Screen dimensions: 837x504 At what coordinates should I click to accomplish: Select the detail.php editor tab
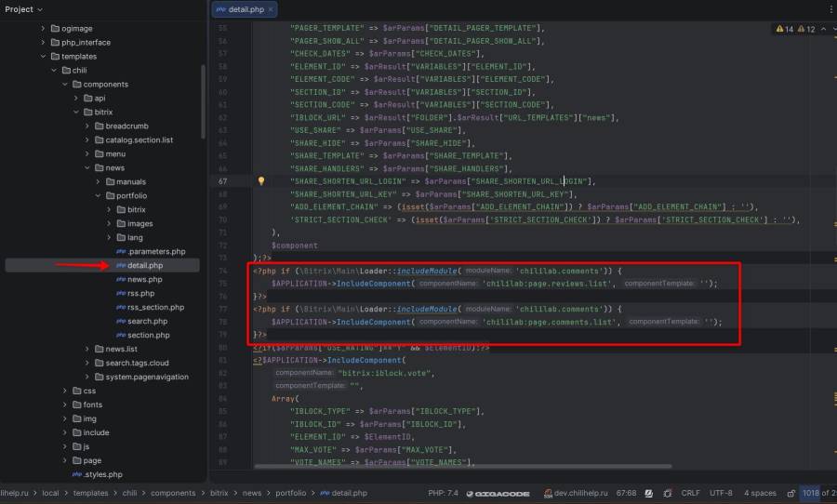click(x=238, y=9)
